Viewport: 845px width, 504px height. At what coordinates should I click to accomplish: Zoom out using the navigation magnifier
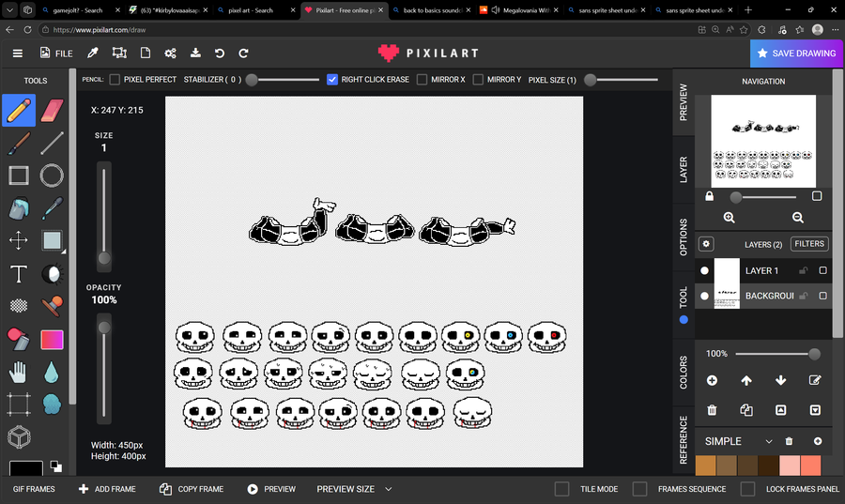pos(798,218)
